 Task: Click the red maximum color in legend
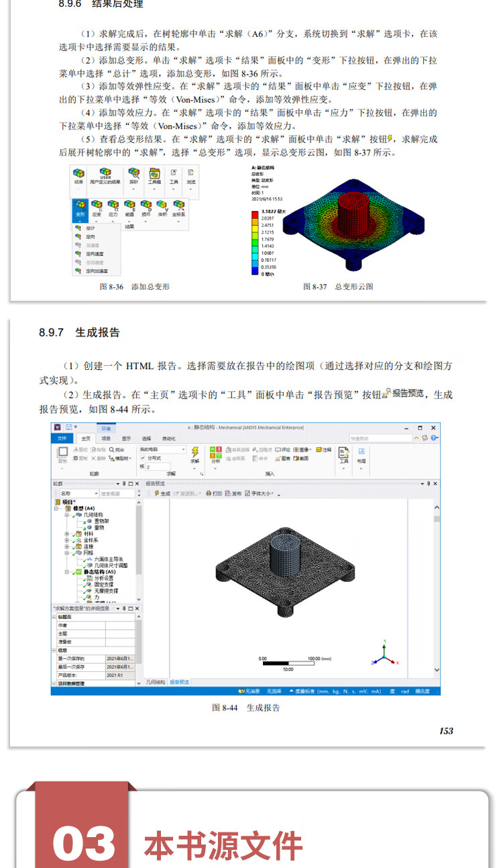[x=255, y=215]
